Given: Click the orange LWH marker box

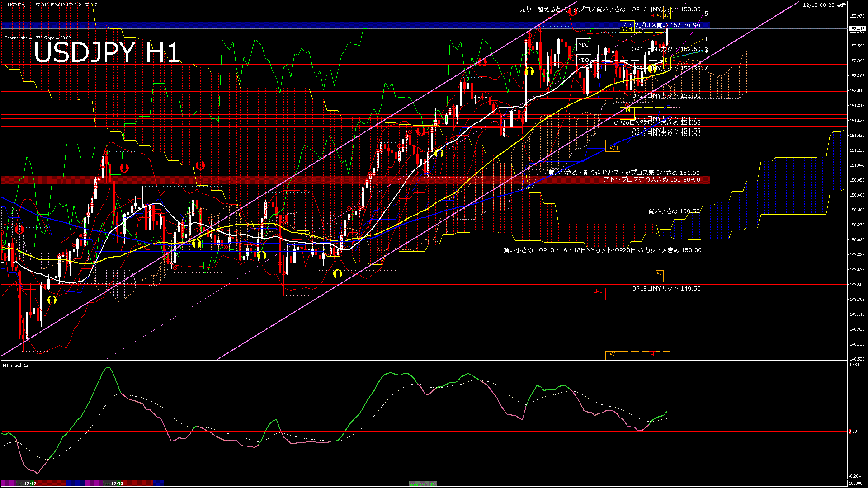Looking at the screenshot, I should 612,148.
